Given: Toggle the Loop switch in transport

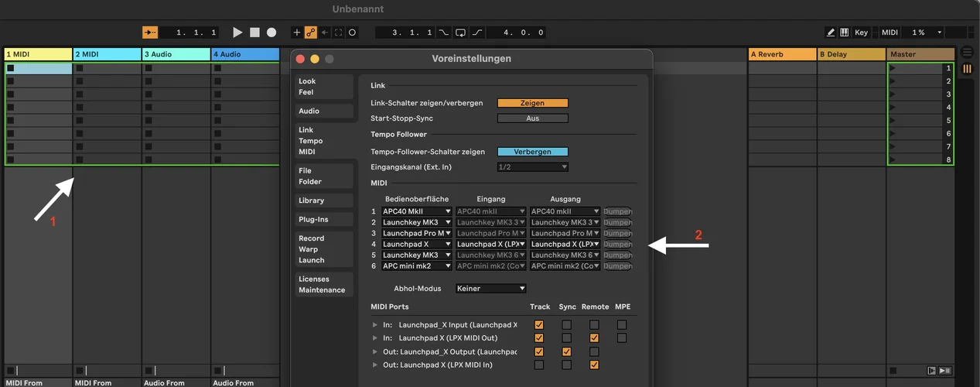Looking at the screenshot, I should point(460,33).
